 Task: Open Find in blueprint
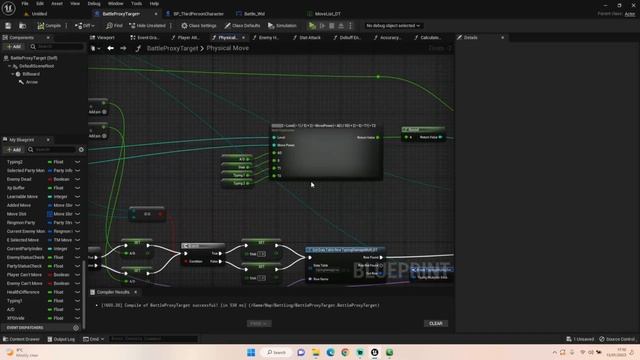click(x=114, y=26)
